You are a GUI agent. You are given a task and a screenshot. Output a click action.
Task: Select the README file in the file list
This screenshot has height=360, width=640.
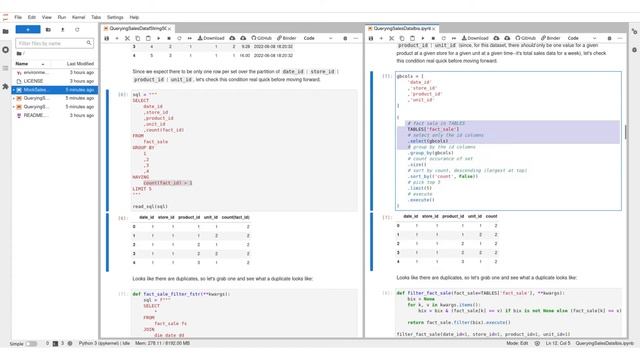click(55, 115)
